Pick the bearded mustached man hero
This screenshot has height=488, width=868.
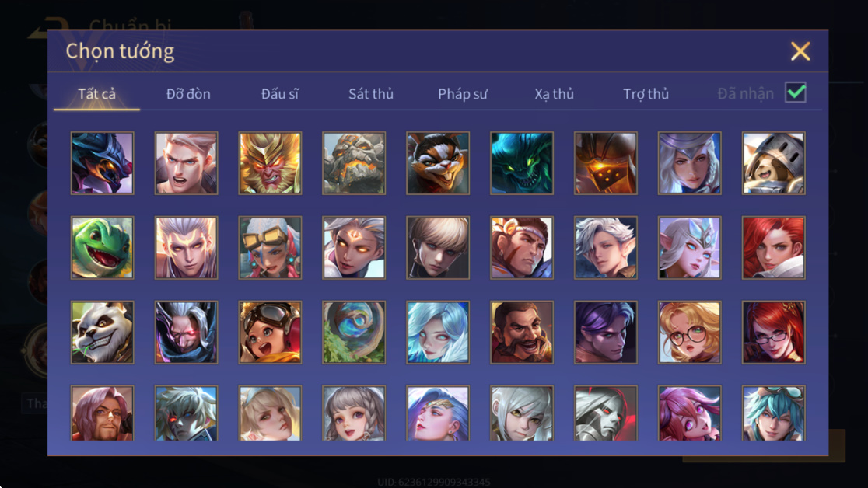coord(522,332)
